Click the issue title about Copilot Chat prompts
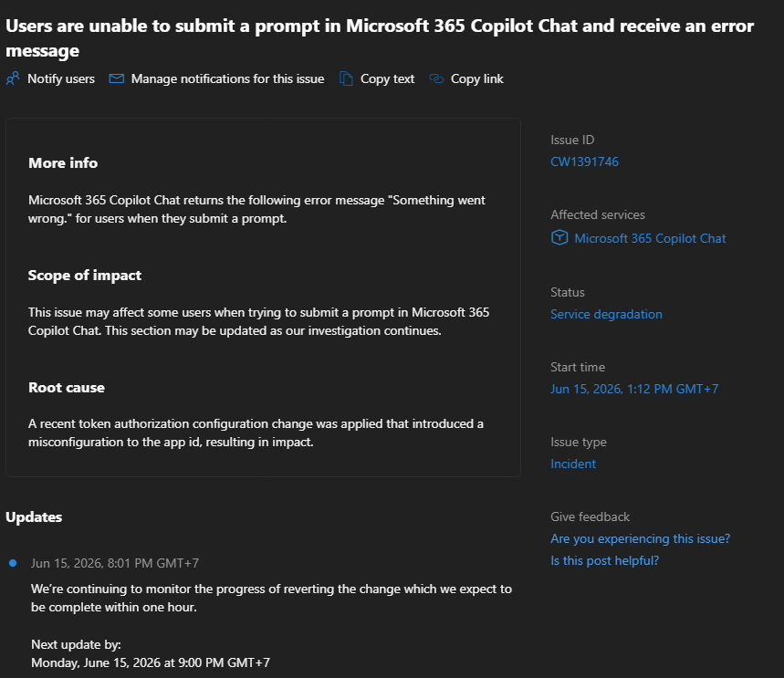This screenshot has width=784, height=678. click(x=380, y=38)
